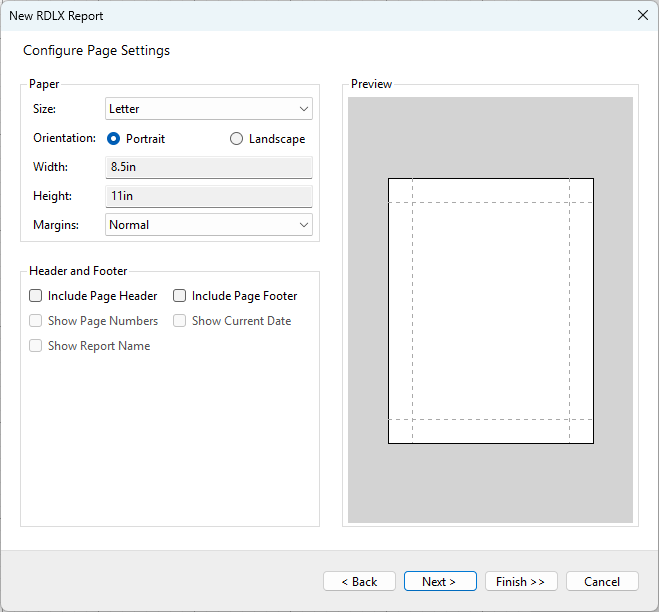Viewport: 659px width, 612px height.
Task: Enable Include Page Footer checkbox
Action: (179, 296)
